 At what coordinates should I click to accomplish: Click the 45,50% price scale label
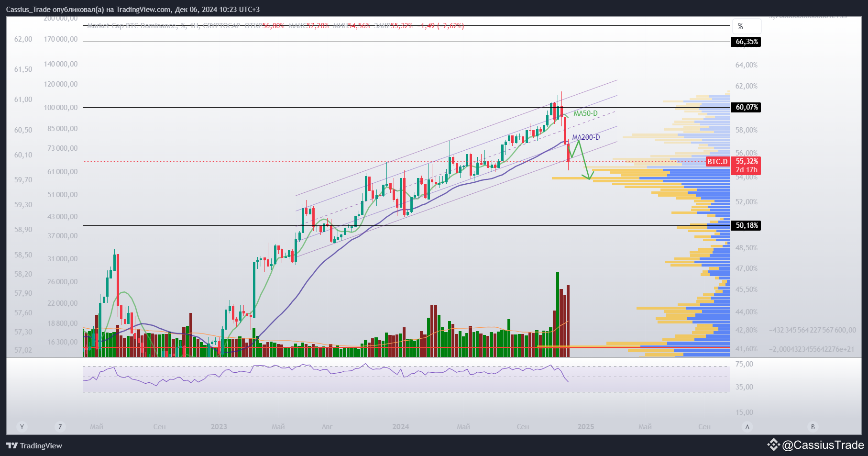tap(747, 289)
